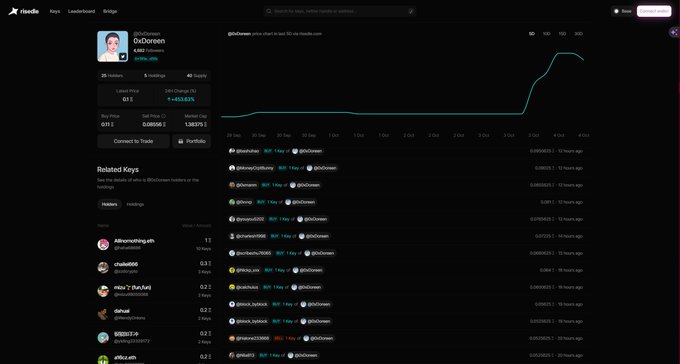Open the Allinornothing.eth holder name

point(134,241)
